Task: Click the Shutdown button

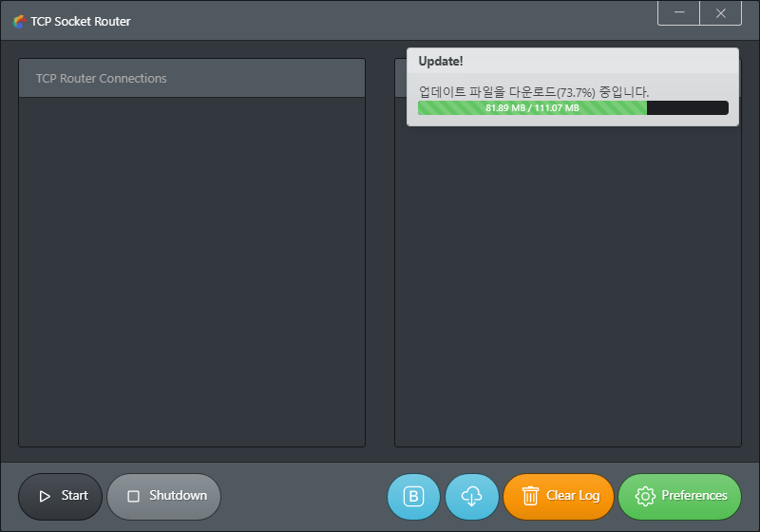Action: click(x=163, y=496)
